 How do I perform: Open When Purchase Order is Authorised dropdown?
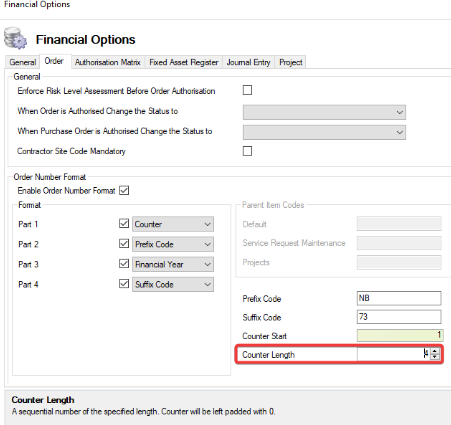[324, 132]
